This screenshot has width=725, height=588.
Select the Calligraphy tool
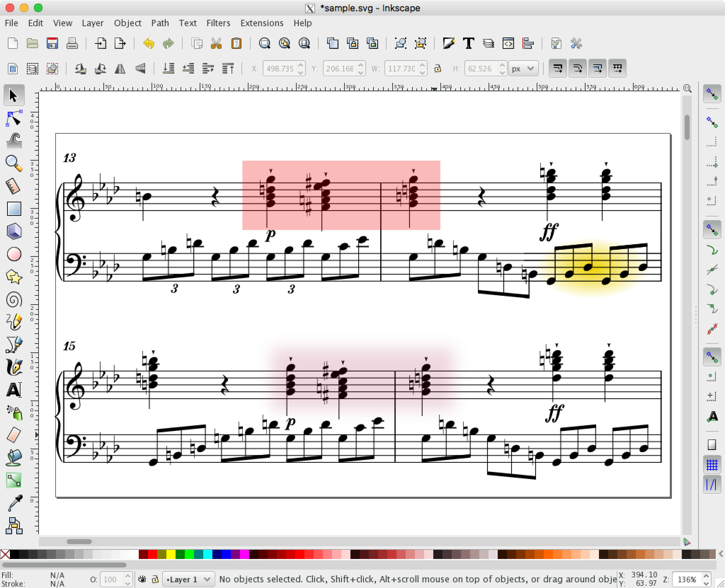14,367
